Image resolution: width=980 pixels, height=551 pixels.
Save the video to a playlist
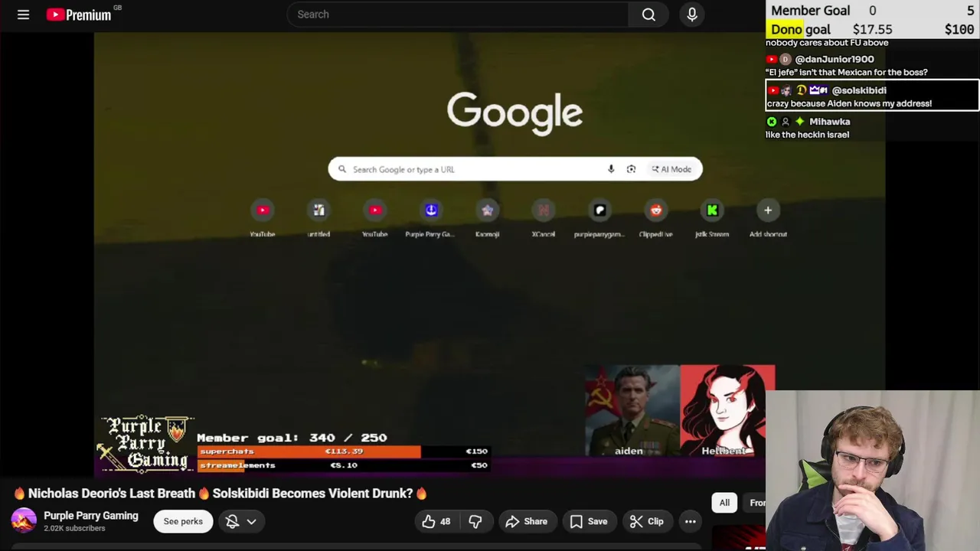pos(589,521)
